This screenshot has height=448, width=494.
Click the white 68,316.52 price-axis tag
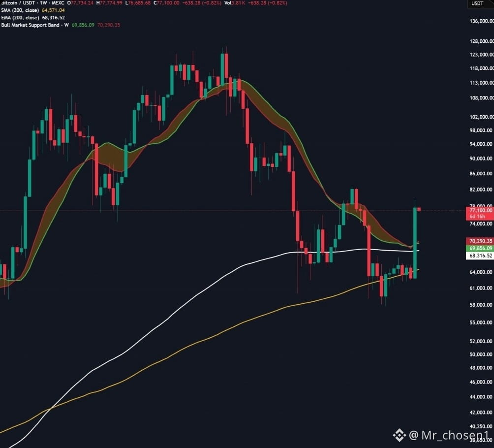tap(480, 256)
